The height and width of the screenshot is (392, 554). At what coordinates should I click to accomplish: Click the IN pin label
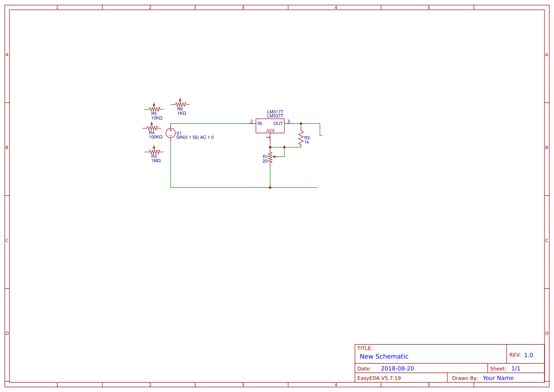pos(260,123)
